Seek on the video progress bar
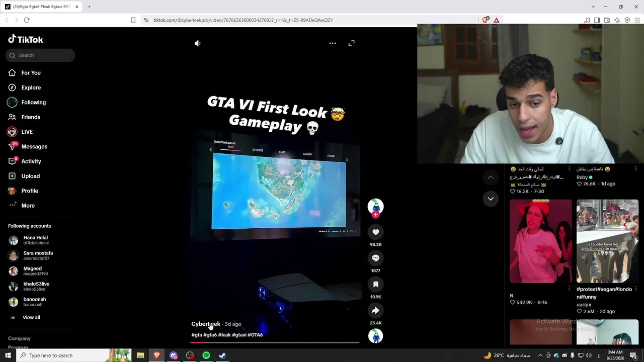Image resolution: width=644 pixels, height=362 pixels. coord(275,342)
